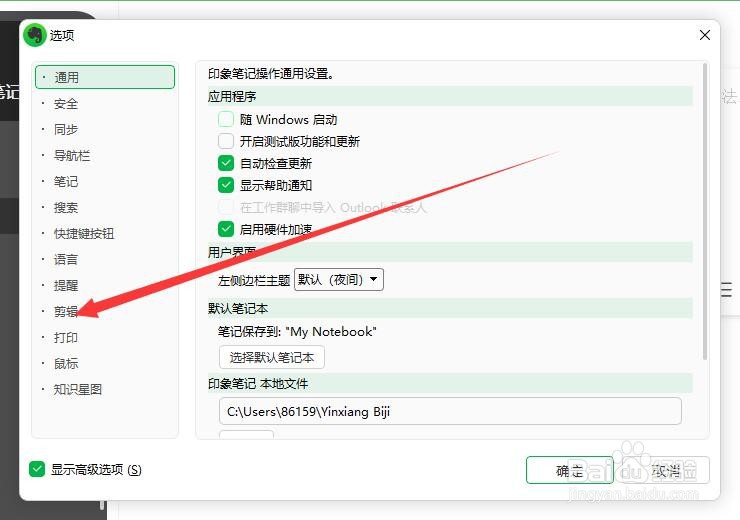Open the 打印 settings category
Viewport: 740px width, 520px height.
(x=66, y=337)
